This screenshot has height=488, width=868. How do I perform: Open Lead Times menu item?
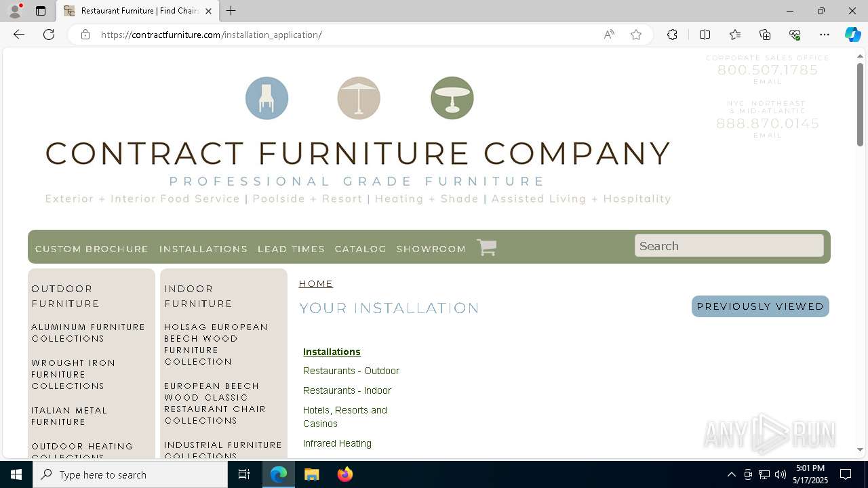[x=291, y=249]
